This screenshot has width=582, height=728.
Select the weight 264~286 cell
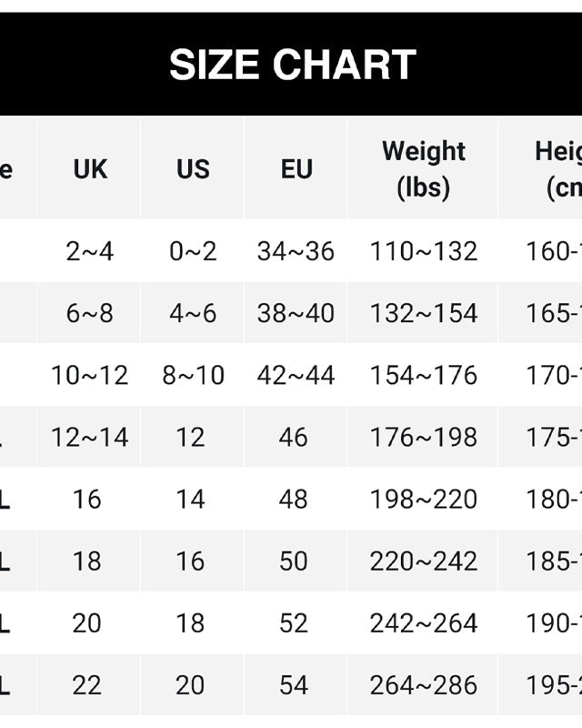coord(423,684)
